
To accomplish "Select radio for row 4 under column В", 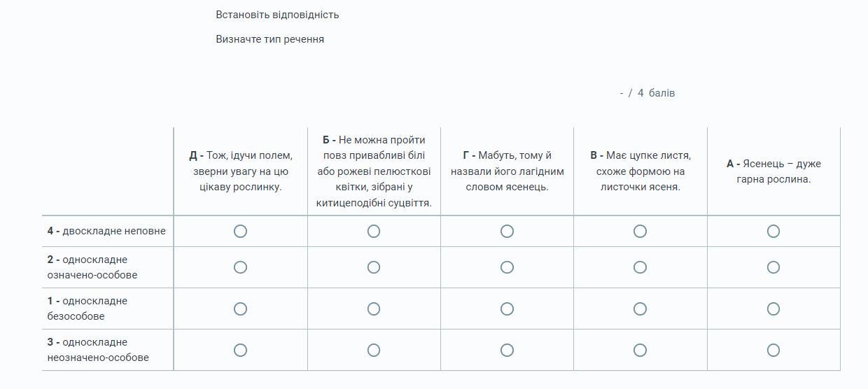I will coord(640,231).
